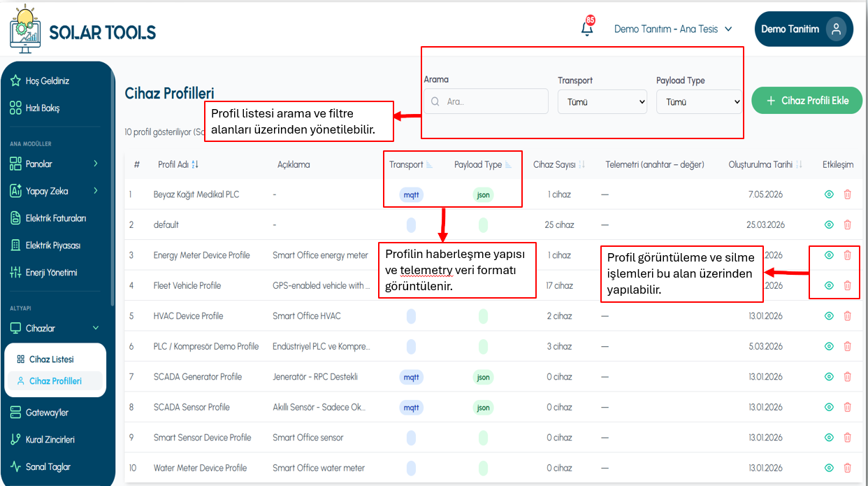This screenshot has width=868, height=486.
Task: Click the Solar Tools logo
Action: click(x=82, y=29)
